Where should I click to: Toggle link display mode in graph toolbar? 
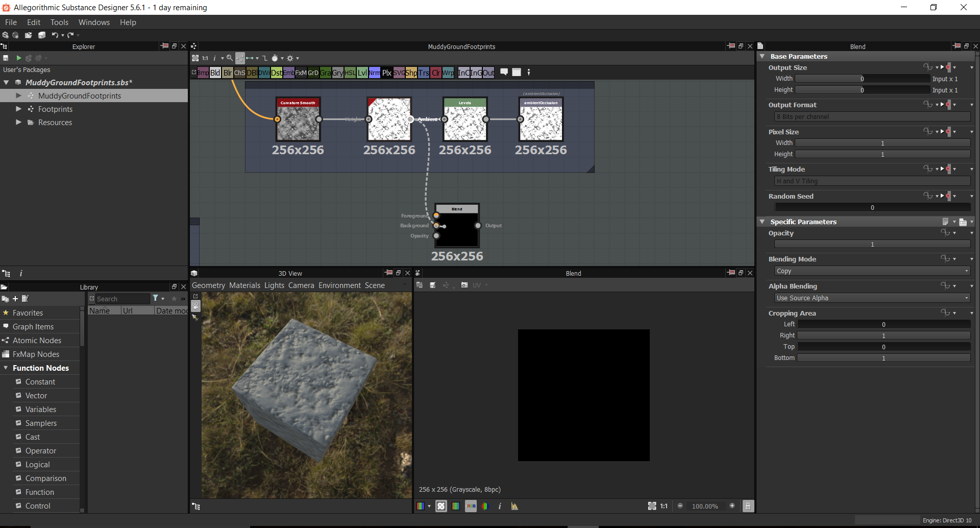tap(250, 58)
